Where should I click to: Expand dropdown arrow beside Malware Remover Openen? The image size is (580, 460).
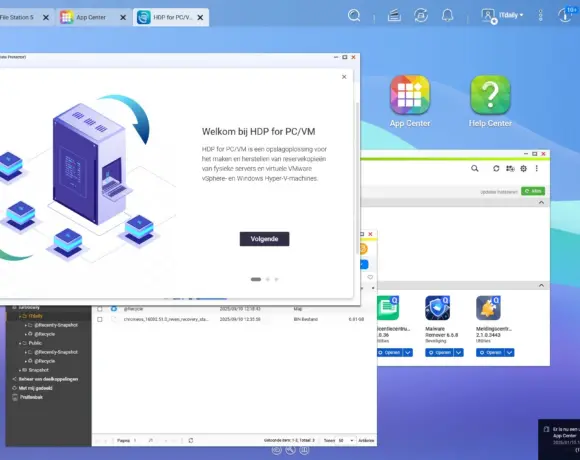coord(459,353)
